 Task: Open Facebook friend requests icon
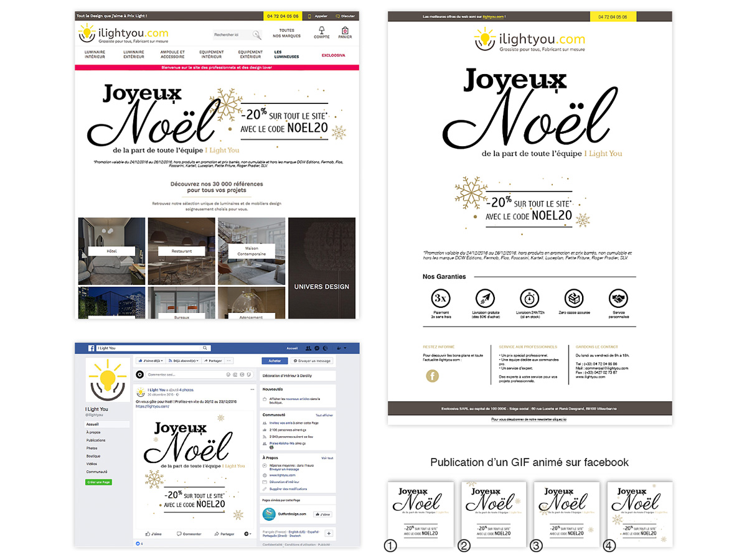point(308,348)
